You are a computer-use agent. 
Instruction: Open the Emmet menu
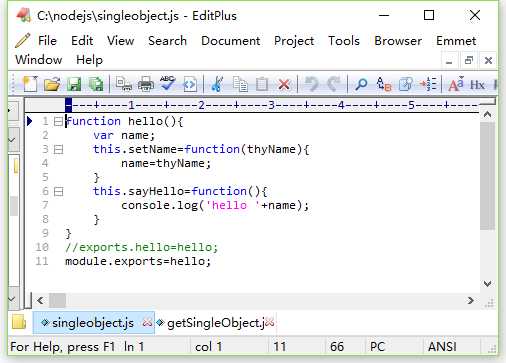(456, 41)
